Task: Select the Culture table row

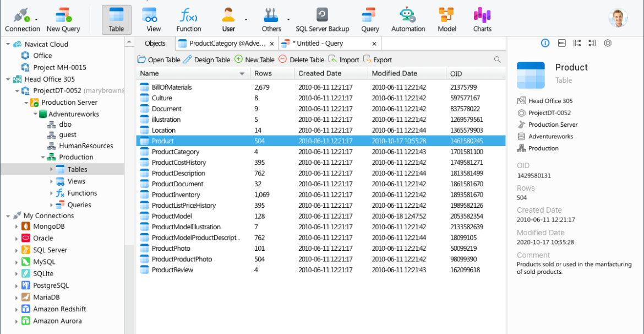Action: (320, 98)
